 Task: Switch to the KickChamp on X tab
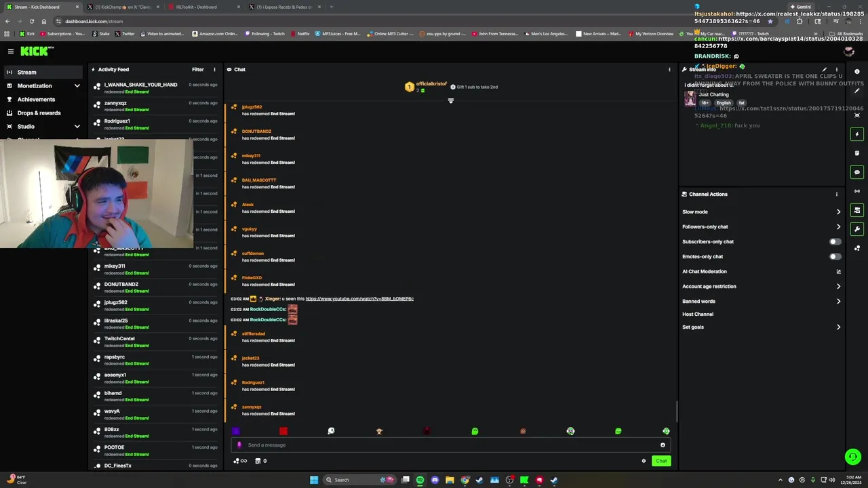[x=123, y=7]
